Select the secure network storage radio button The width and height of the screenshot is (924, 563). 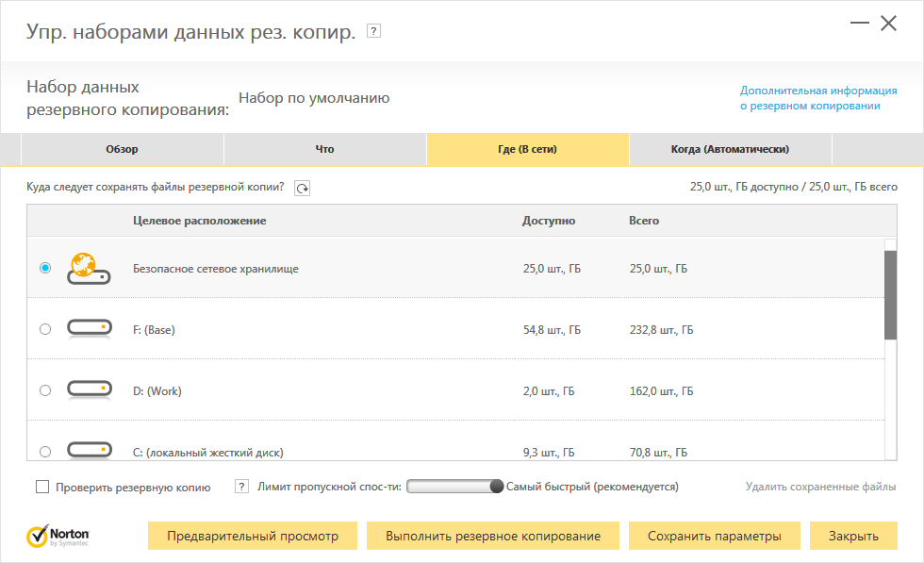tap(45, 268)
